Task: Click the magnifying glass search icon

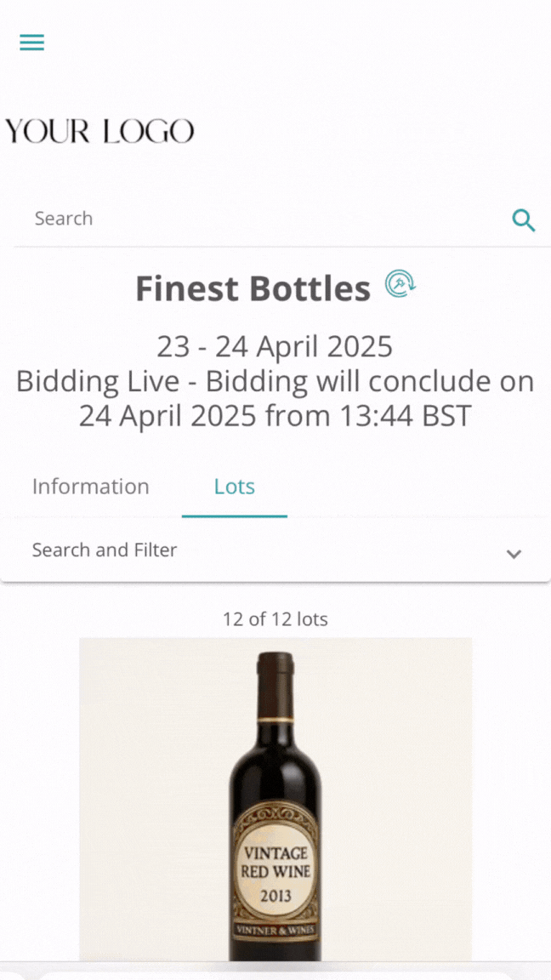Action: click(x=524, y=220)
